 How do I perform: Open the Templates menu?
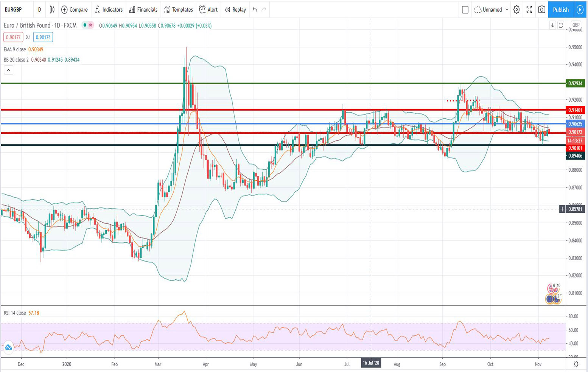pyautogui.click(x=178, y=10)
